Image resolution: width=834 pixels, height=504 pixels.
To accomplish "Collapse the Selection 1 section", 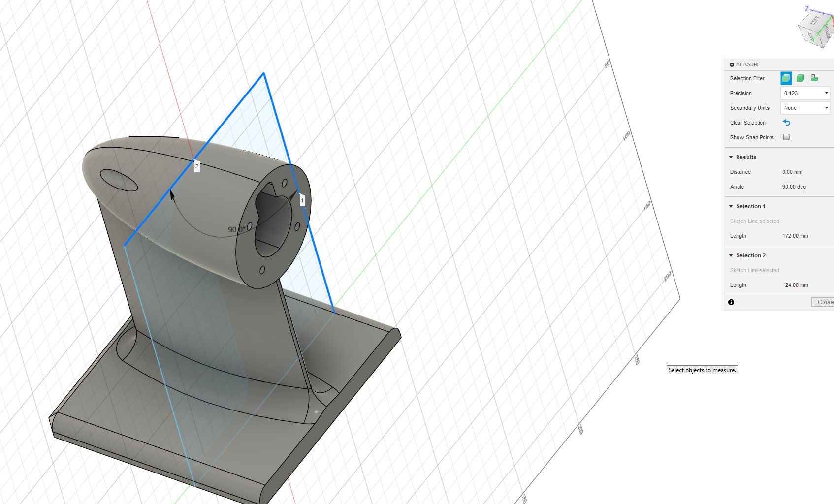I will click(731, 206).
